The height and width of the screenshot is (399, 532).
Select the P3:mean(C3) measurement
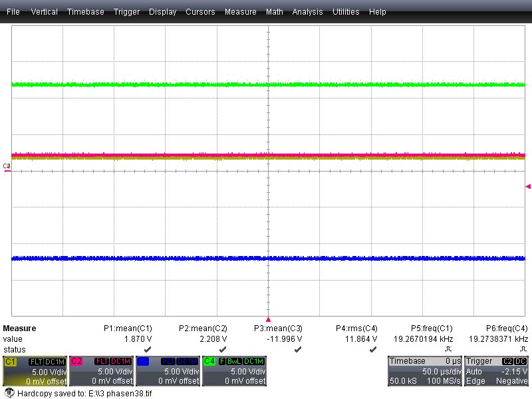point(278,329)
